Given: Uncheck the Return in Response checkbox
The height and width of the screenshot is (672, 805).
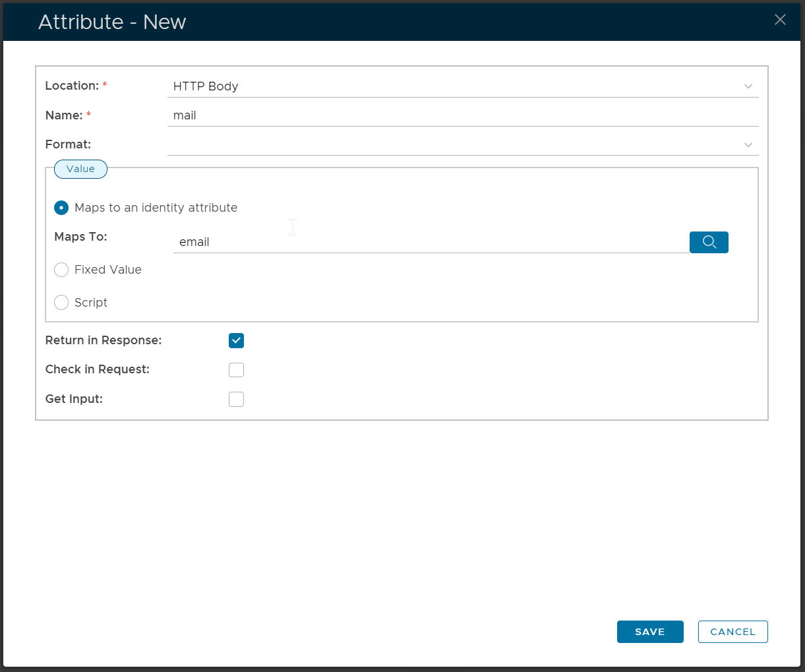Looking at the screenshot, I should [x=236, y=340].
